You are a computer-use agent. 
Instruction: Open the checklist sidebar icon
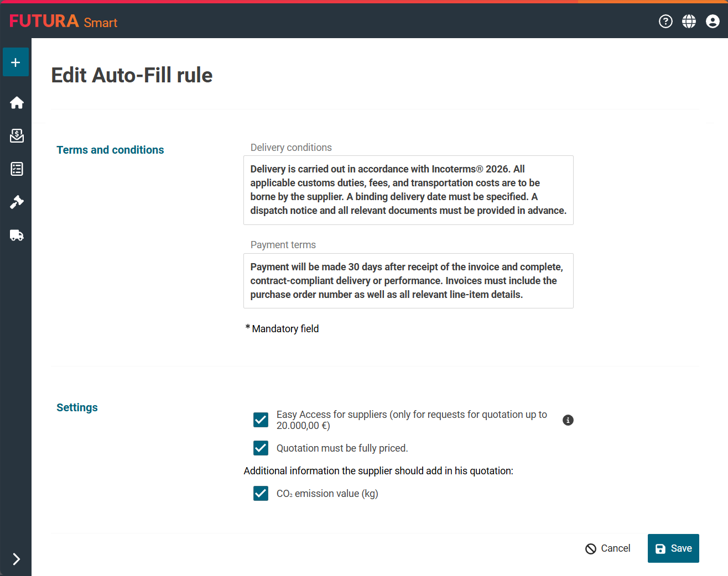pos(17,169)
